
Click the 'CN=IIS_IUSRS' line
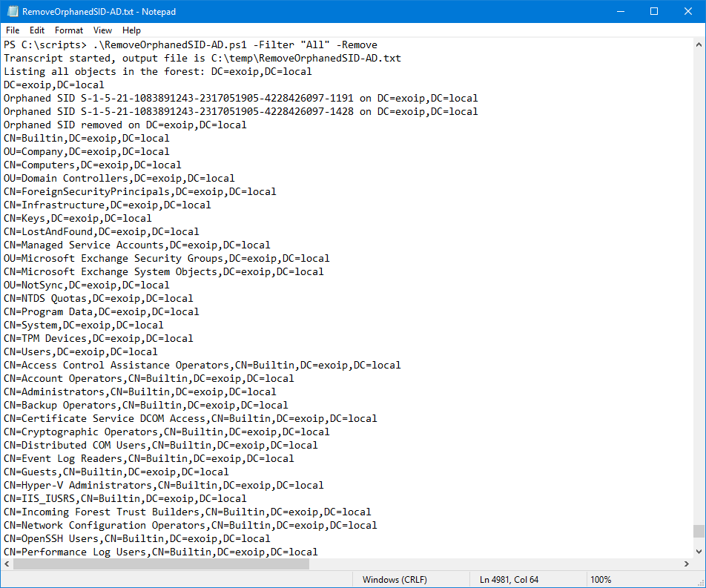pos(125,499)
